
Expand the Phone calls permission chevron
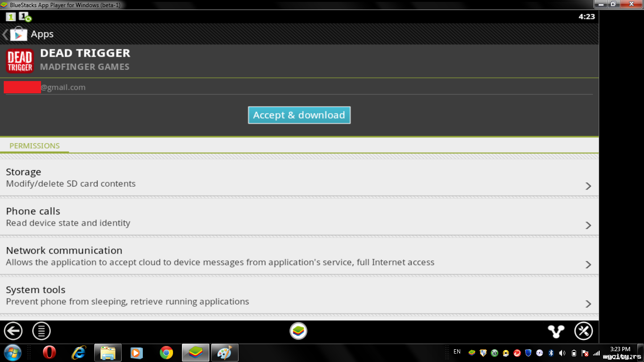click(588, 225)
